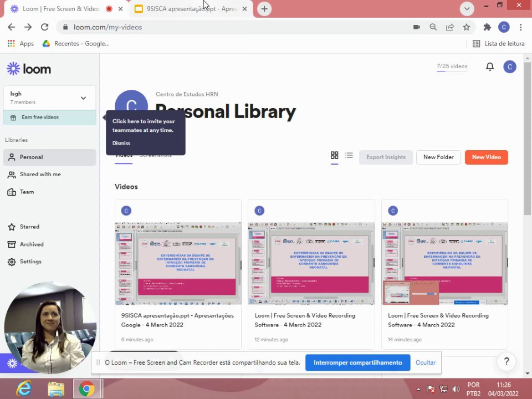
Task: Select the Videos tab
Action: point(124,155)
